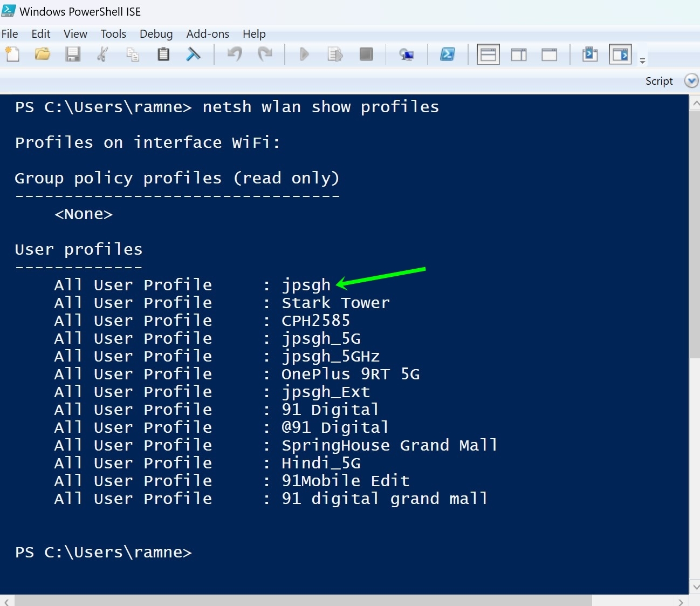Click the Run Script button
700x606 pixels.
pyautogui.click(x=304, y=54)
